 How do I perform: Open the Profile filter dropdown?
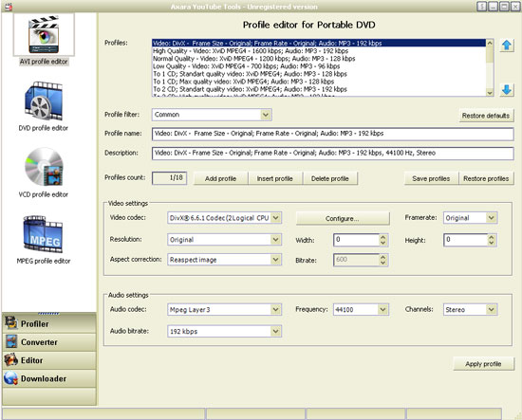coord(266,115)
